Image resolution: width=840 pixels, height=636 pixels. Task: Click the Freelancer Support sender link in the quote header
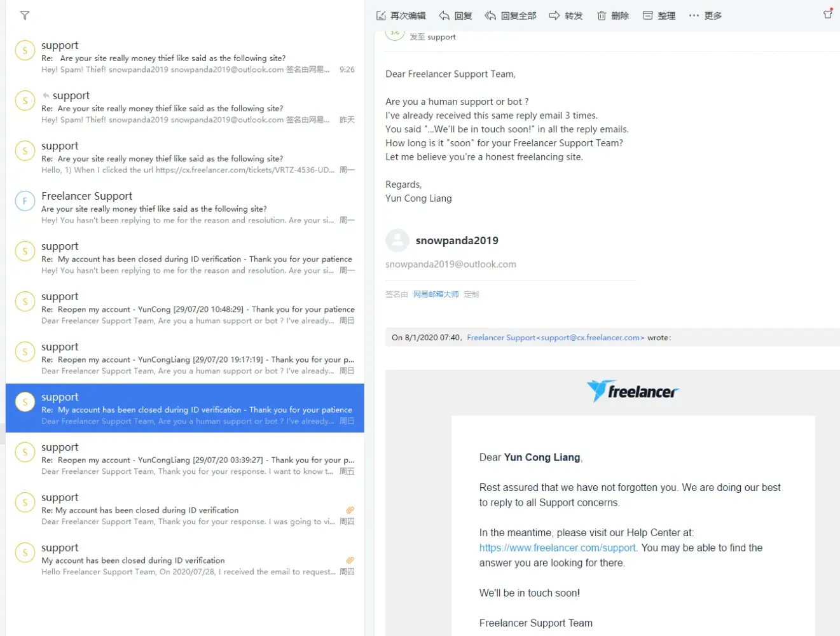(556, 338)
